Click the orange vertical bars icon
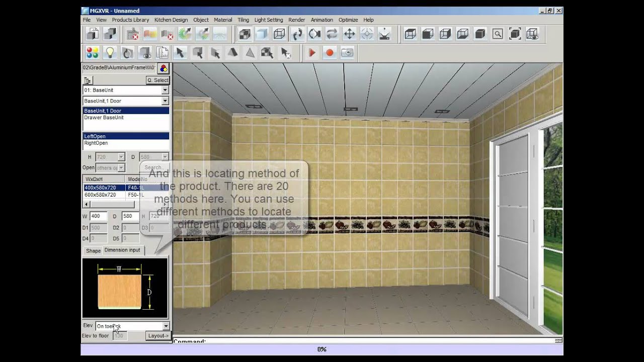 [150, 34]
